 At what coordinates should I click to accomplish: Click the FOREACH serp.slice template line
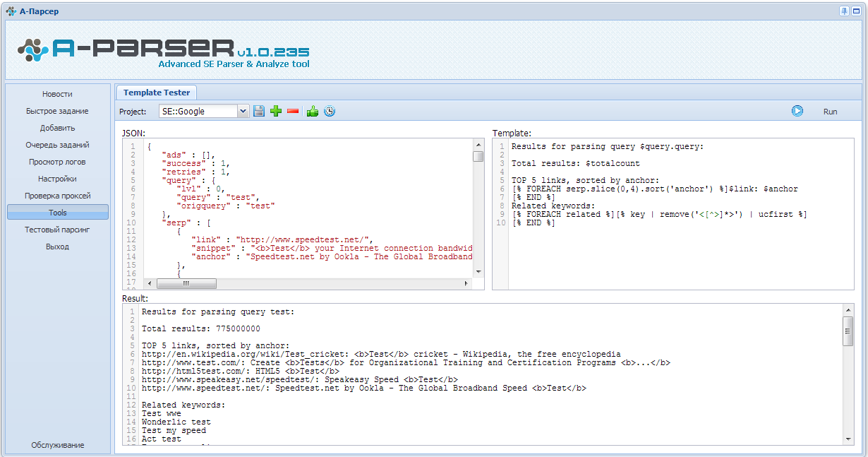[x=655, y=189]
